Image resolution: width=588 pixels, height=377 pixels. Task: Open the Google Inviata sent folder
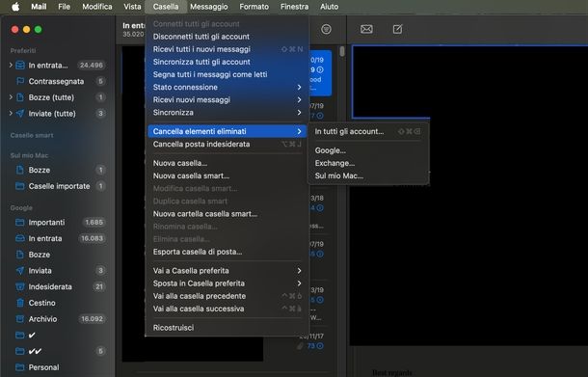point(57,271)
